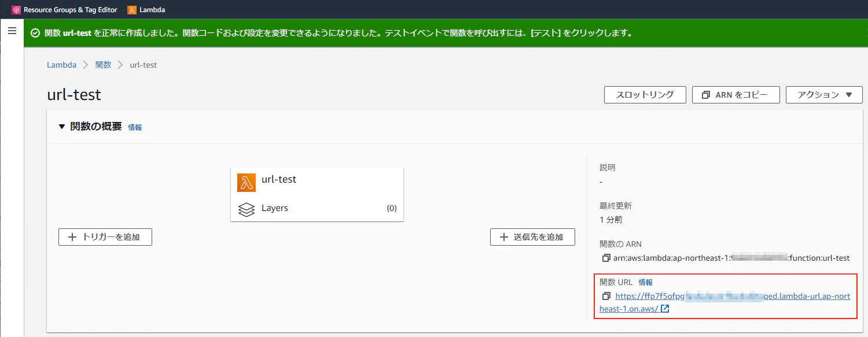Click Resource Groups & Tag Editor icon

tap(16, 10)
